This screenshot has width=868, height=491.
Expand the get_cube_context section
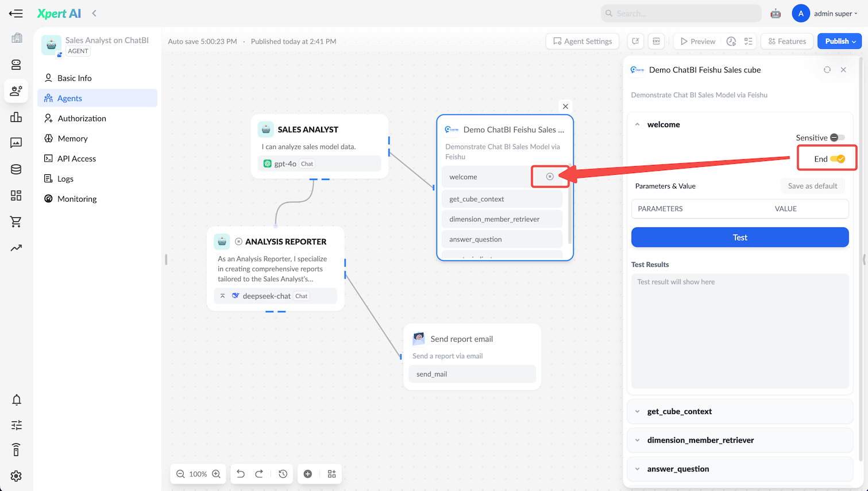[680, 412]
